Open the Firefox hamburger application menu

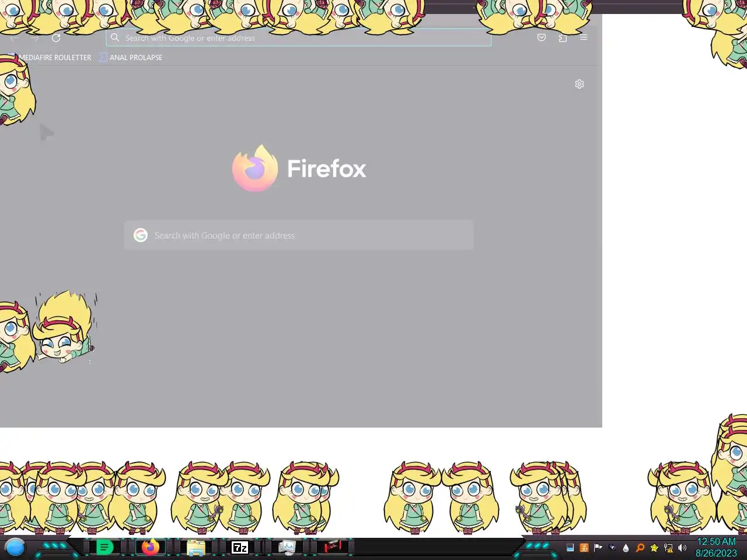[584, 37]
